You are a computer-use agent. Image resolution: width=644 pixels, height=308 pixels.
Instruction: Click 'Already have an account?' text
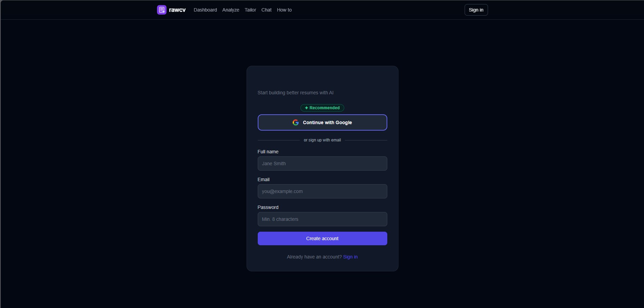click(314, 257)
